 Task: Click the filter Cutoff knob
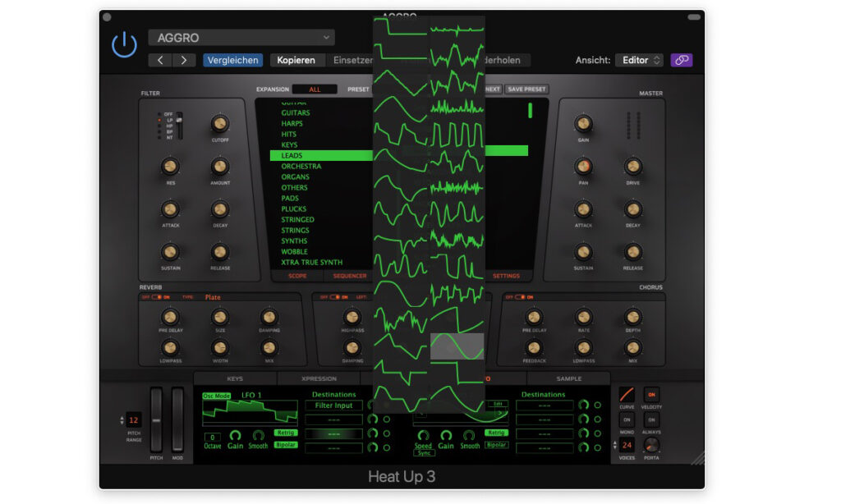coord(219,124)
